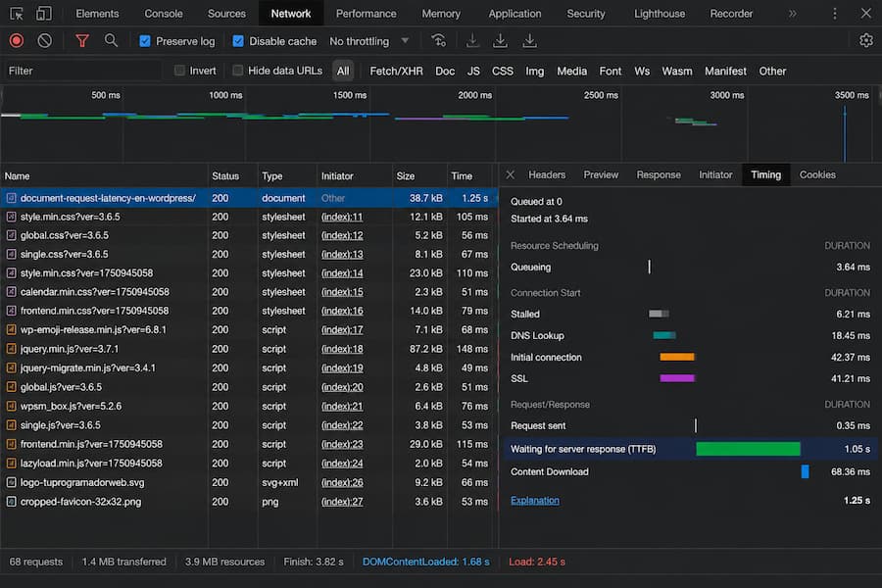Viewport: 882px width, 588px height.
Task: Enable the Invert filter checkbox
Action: coord(179,71)
